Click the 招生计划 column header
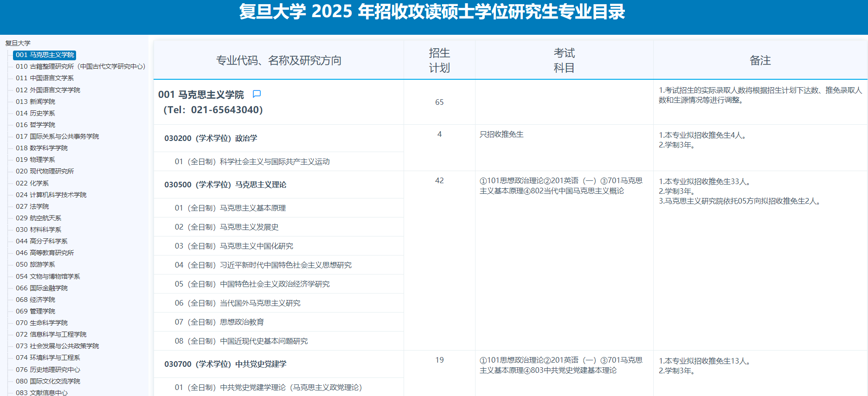This screenshot has height=396, width=868. [439, 60]
